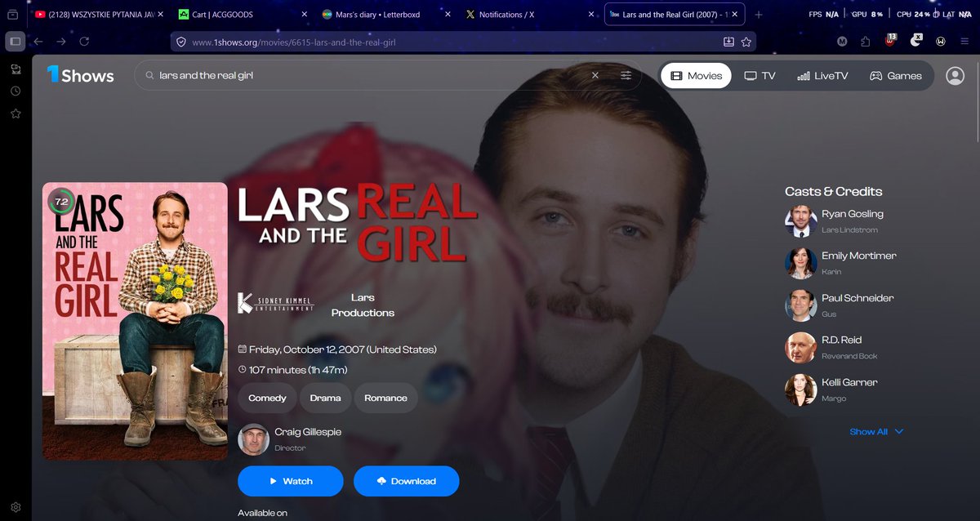
Task: Click the Watch button
Action: (290, 481)
